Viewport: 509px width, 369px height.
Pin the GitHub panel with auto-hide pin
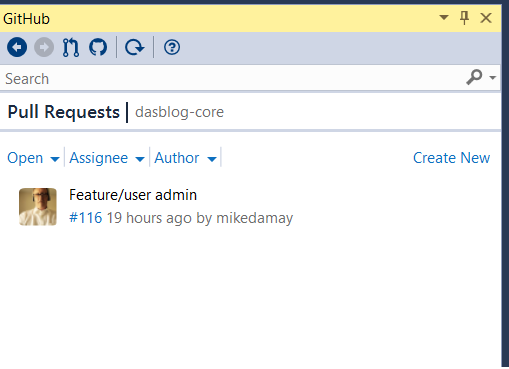464,18
